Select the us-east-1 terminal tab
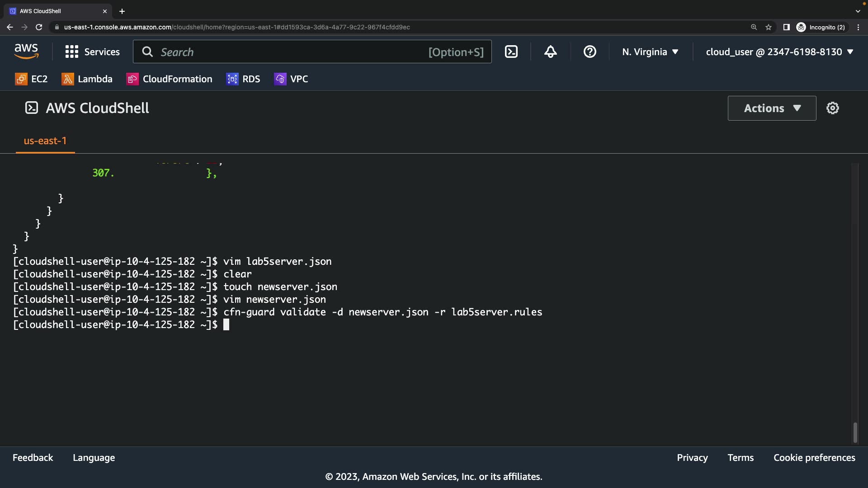Screen dimensions: 868x488 point(45,141)
